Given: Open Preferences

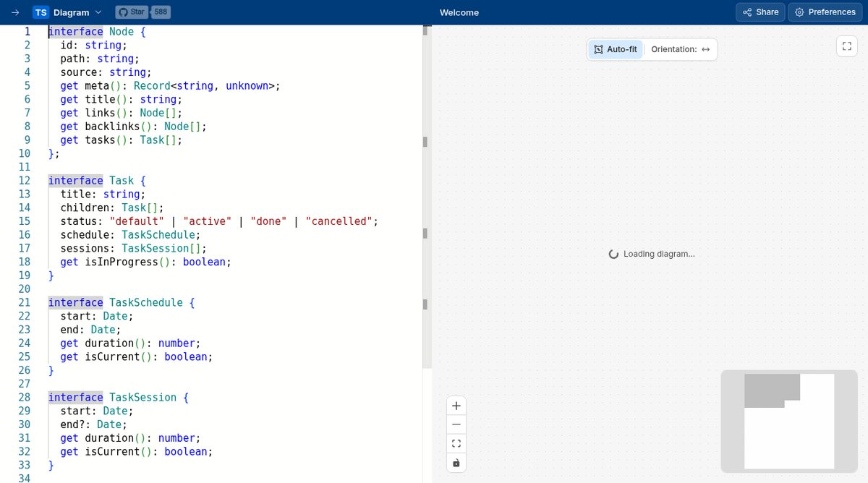Looking at the screenshot, I should pyautogui.click(x=825, y=12).
